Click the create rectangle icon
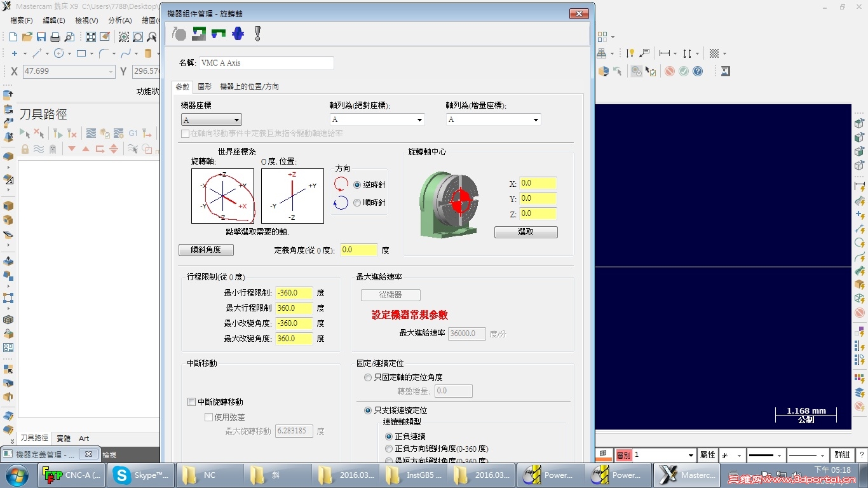The width and height of the screenshot is (868, 488). tap(81, 53)
